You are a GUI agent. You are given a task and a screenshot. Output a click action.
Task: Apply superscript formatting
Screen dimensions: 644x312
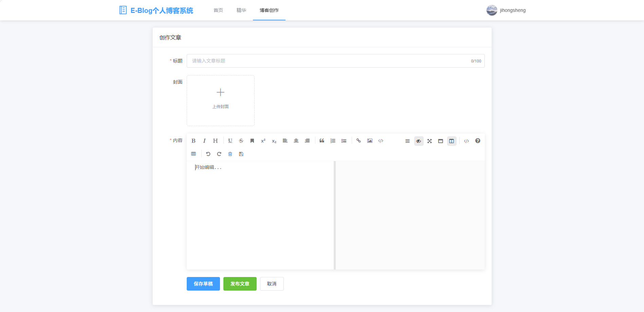(263, 141)
